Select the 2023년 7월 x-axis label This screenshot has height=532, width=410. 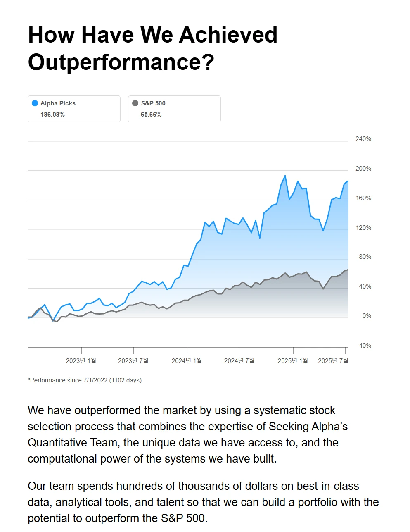click(x=133, y=361)
